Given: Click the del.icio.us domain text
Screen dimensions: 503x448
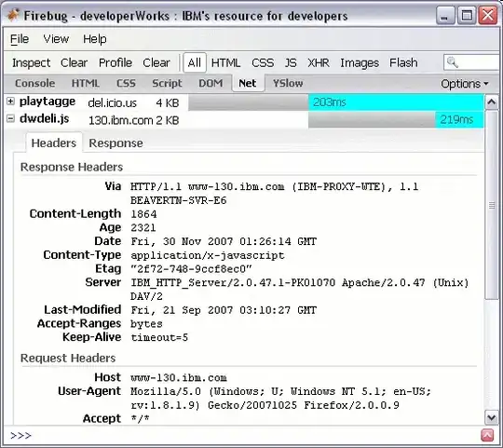Looking at the screenshot, I should pyautogui.click(x=112, y=103).
